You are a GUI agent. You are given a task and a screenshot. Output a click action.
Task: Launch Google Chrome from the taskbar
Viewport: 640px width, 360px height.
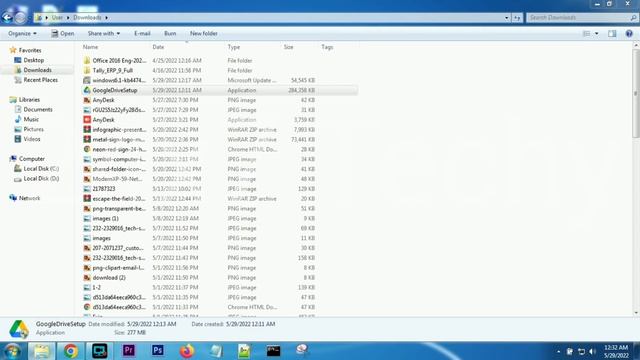[71, 351]
